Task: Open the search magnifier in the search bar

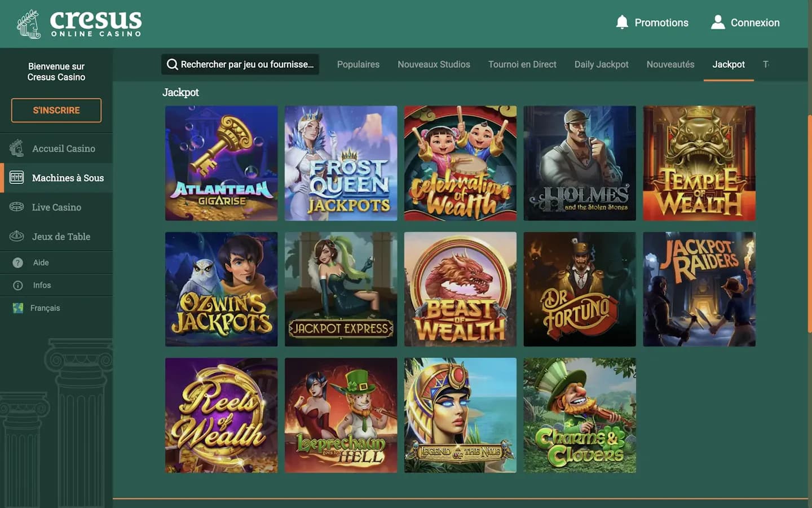Action: [x=173, y=64]
